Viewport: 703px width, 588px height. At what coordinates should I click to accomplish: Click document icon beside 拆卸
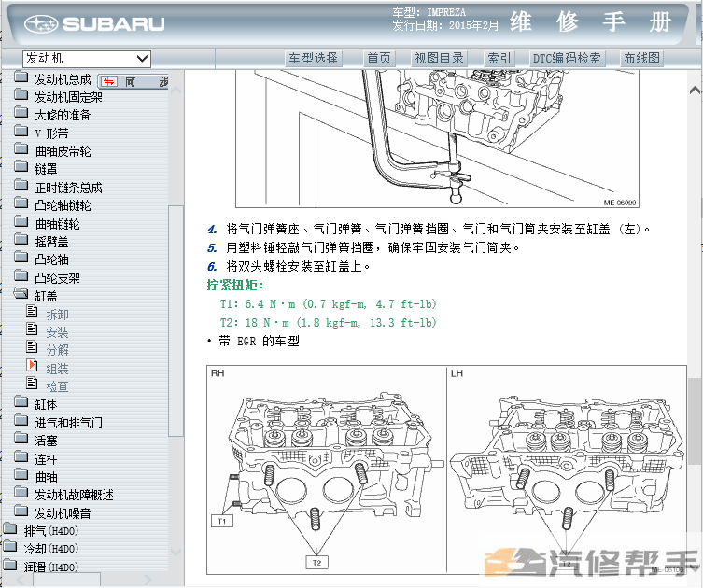(32, 311)
